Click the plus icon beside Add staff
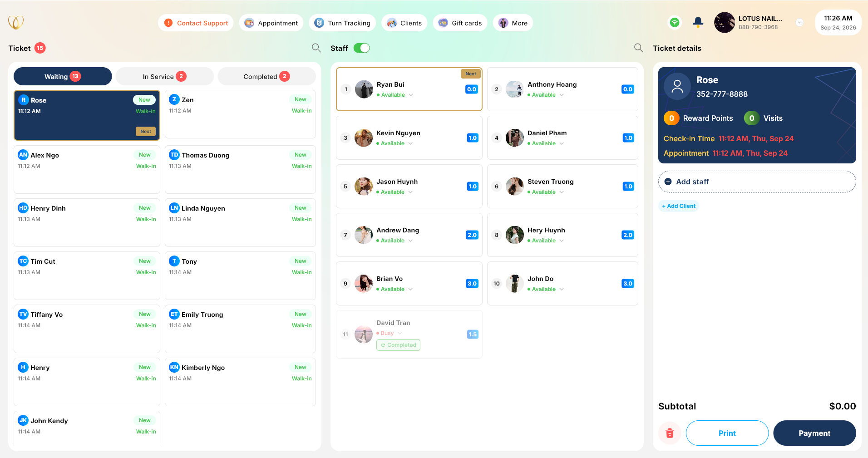 click(668, 182)
